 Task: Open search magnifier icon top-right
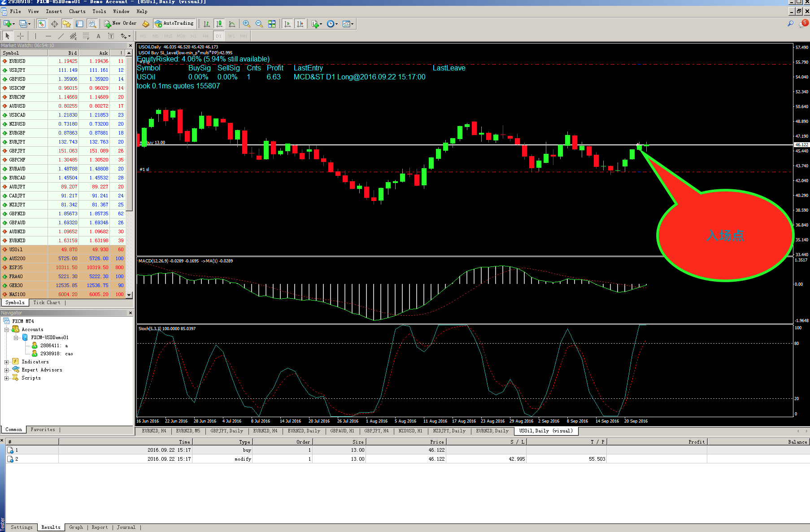[790, 23]
